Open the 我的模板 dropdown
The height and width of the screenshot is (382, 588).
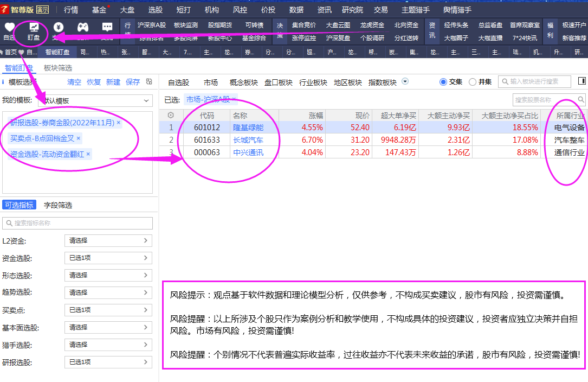pyautogui.click(x=95, y=101)
